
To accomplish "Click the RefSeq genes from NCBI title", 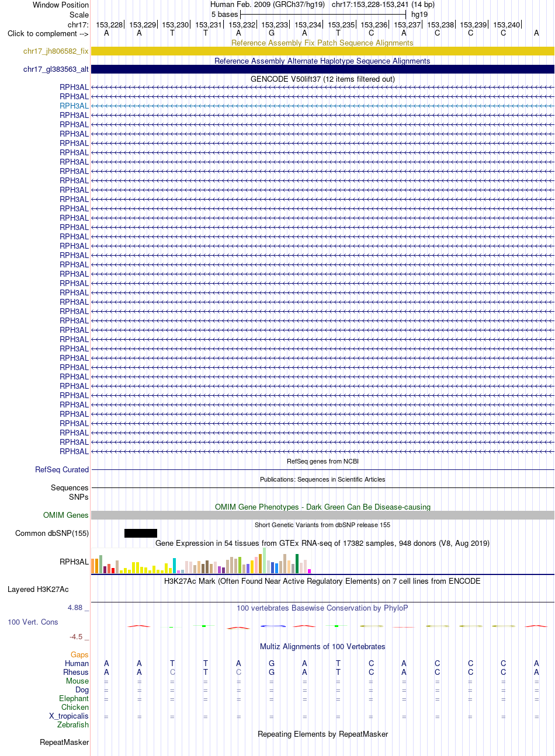I will tap(322, 461).
